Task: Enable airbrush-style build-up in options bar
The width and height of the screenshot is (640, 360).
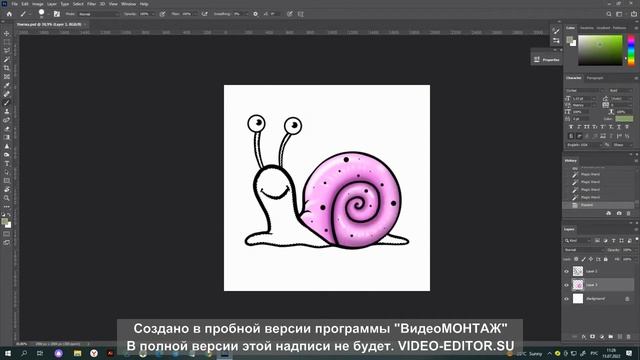Action: pos(204,14)
